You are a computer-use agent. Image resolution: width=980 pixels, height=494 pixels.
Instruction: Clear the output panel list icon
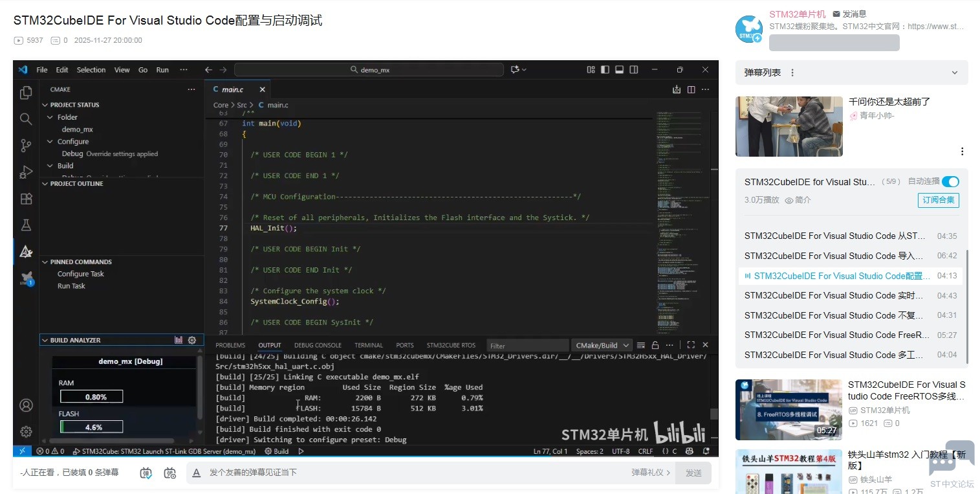point(641,345)
